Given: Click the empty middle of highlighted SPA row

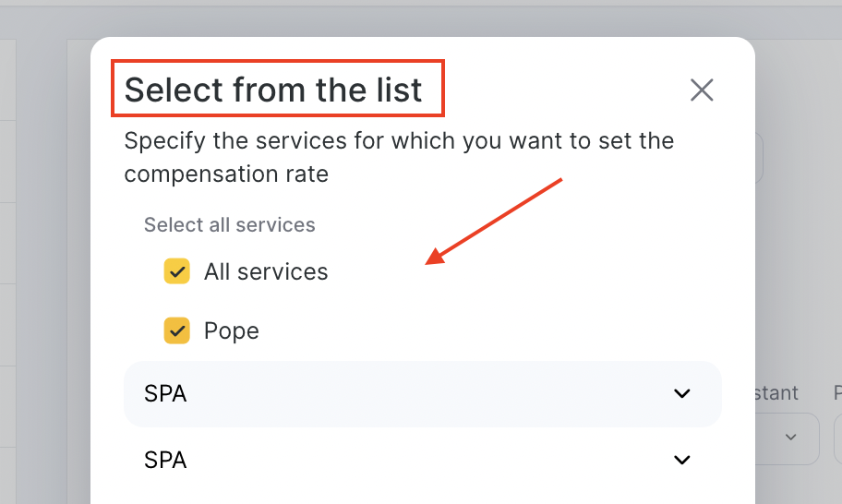Looking at the screenshot, I should 415,394.
